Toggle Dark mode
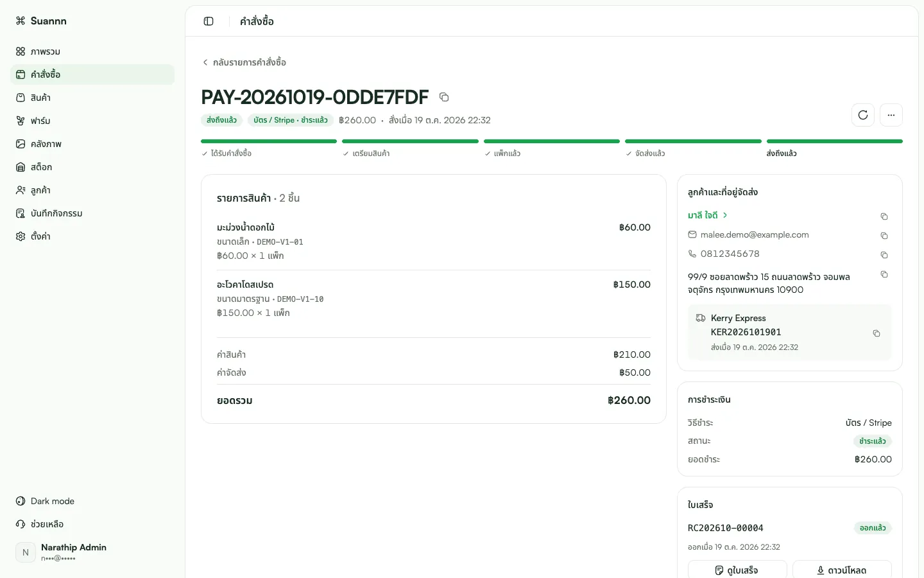Viewport: 924px width, 578px height. (x=92, y=501)
